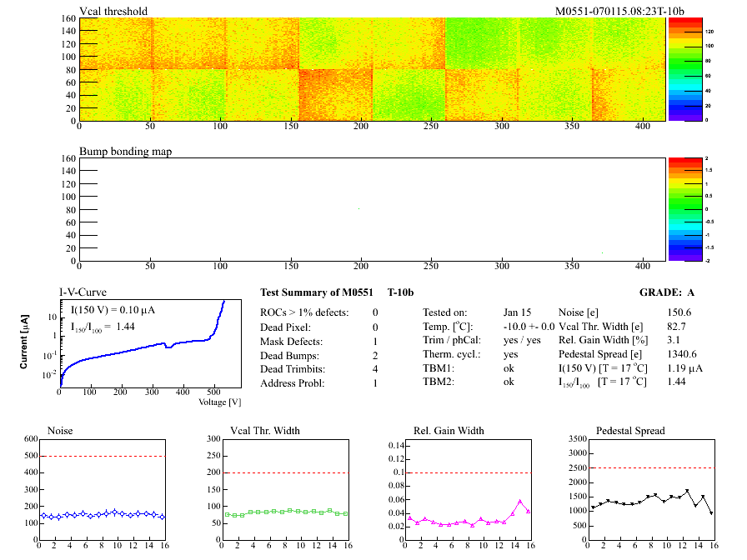This screenshot has height=560, width=747.
Task: Click the Noise plot title
Action: coord(63,431)
